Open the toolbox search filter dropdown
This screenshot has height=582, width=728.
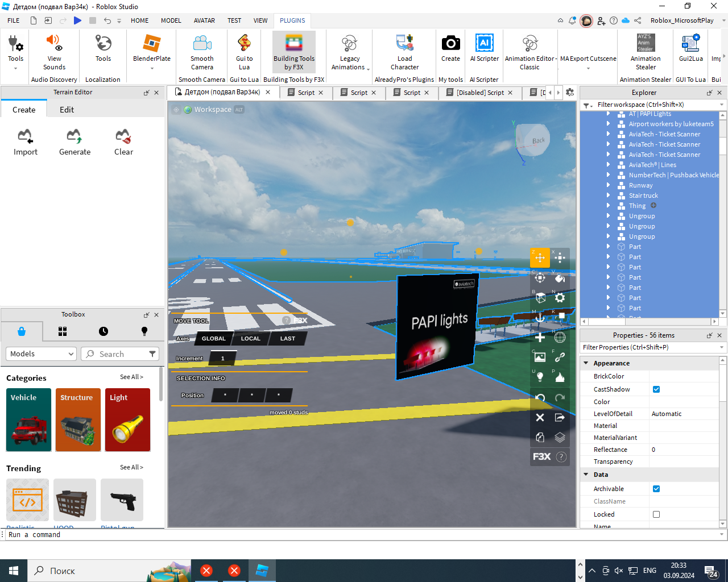(152, 354)
